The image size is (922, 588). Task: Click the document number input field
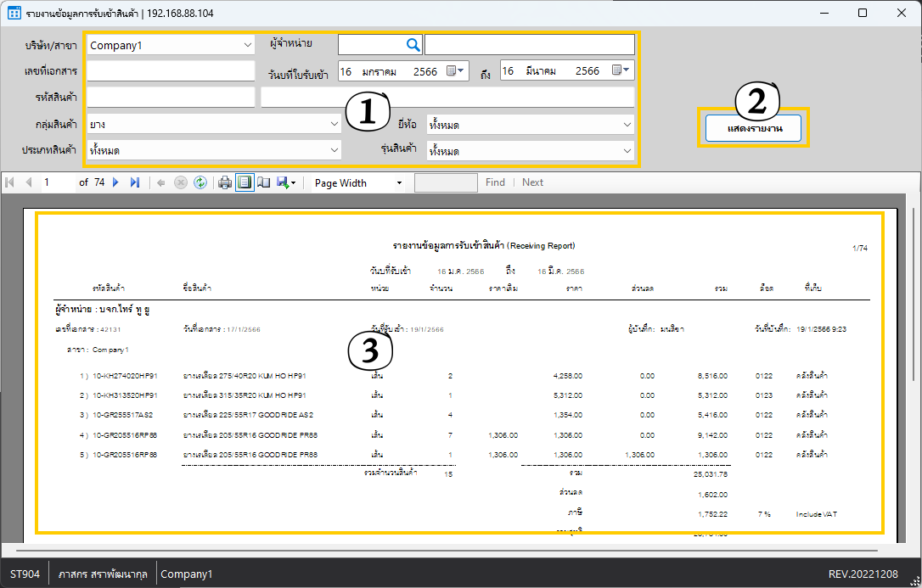click(x=171, y=71)
